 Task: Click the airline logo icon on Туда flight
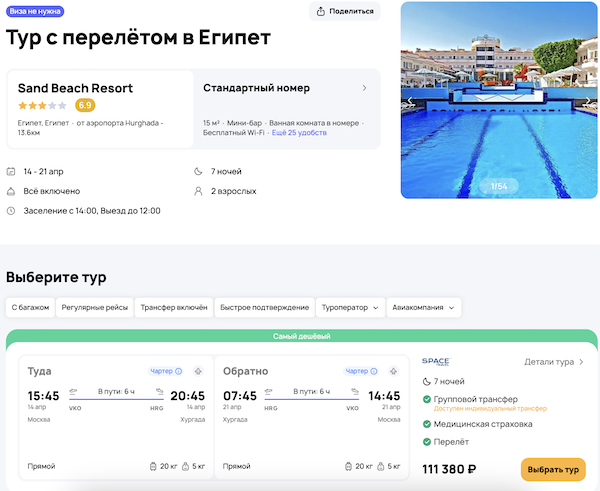[x=198, y=371]
